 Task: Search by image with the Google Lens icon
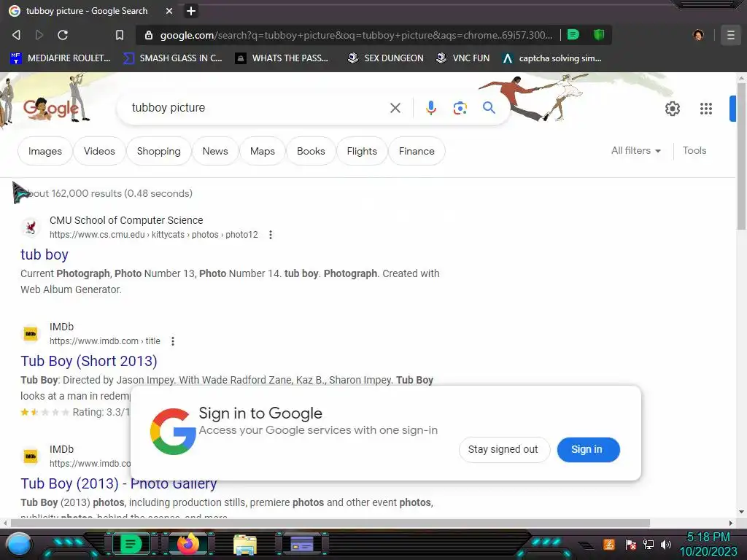click(x=460, y=108)
